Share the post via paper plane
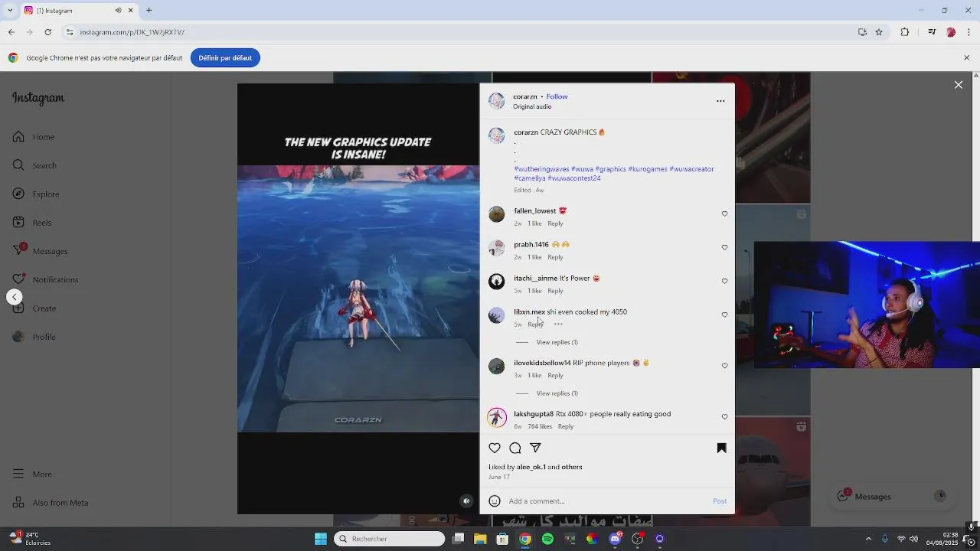This screenshot has width=980, height=551. tap(536, 448)
